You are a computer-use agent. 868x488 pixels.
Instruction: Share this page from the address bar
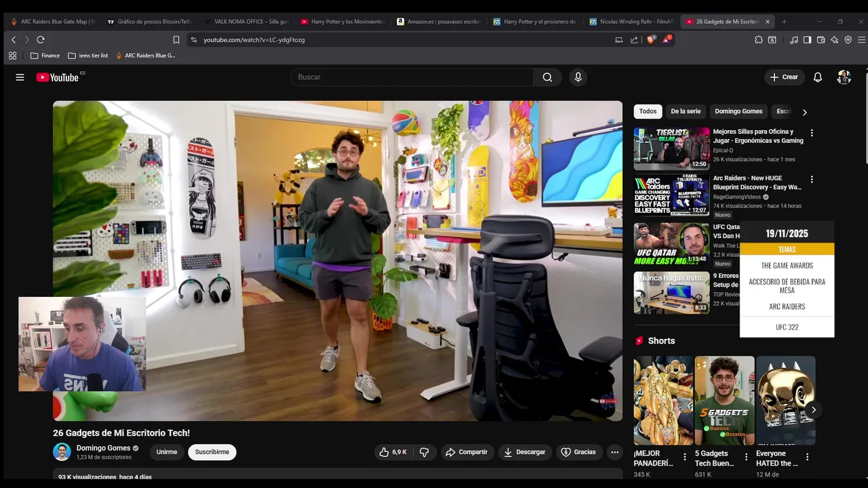[x=634, y=40]
